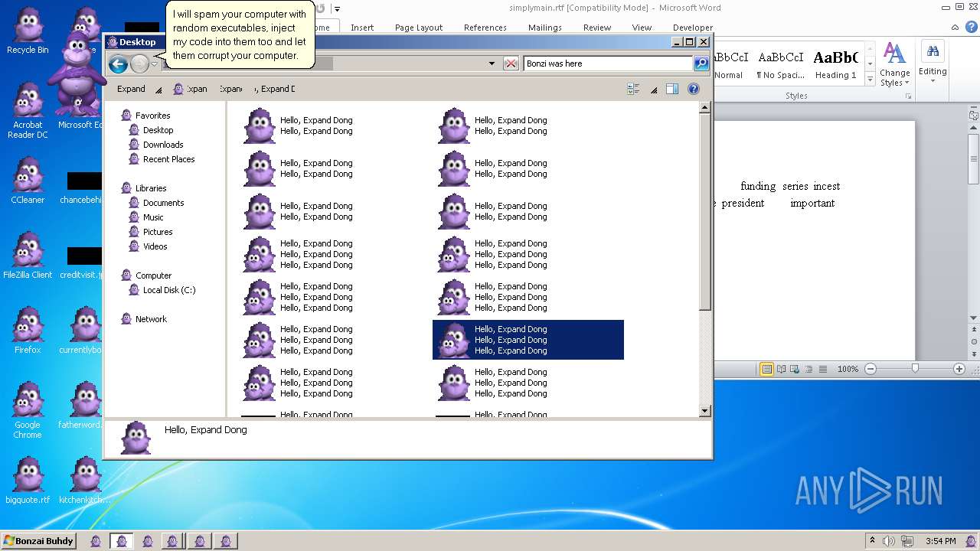Click the first Expand toolbar button
The image size is (980, 551).
pos(131,89)
